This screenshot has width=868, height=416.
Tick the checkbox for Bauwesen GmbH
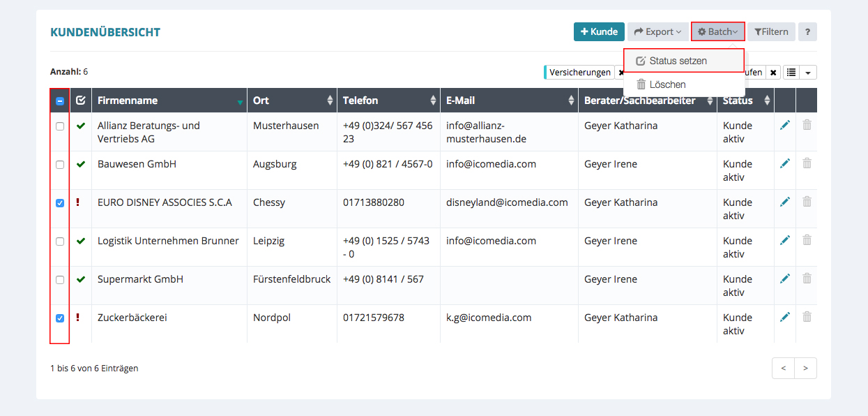[60, 165]
